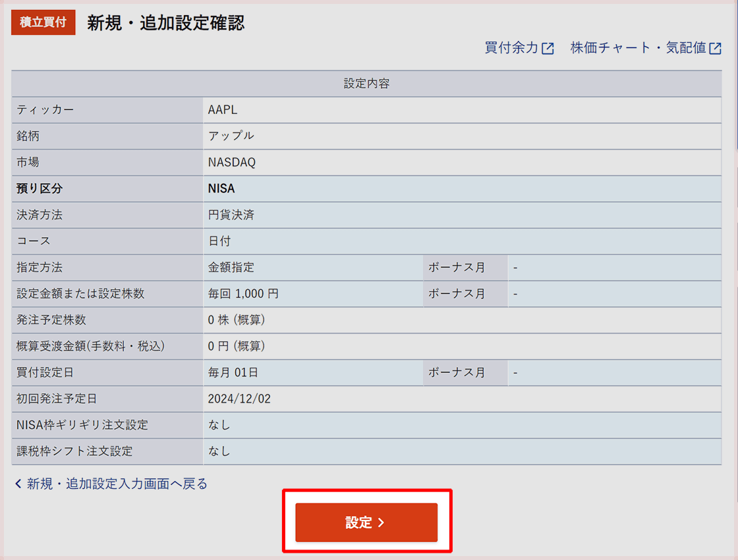738x560 pixels.
Task: Click the 市場 row label
Action: point(28,162)
